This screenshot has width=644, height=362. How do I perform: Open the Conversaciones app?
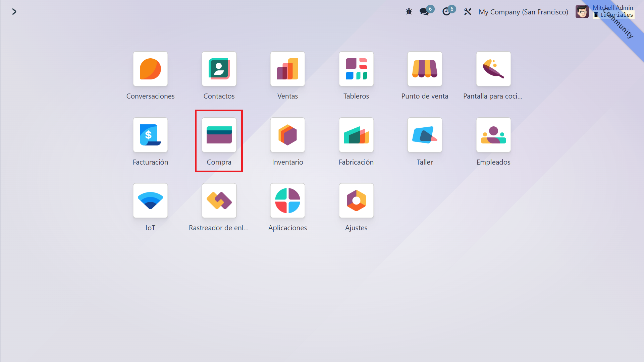[150, 69]
